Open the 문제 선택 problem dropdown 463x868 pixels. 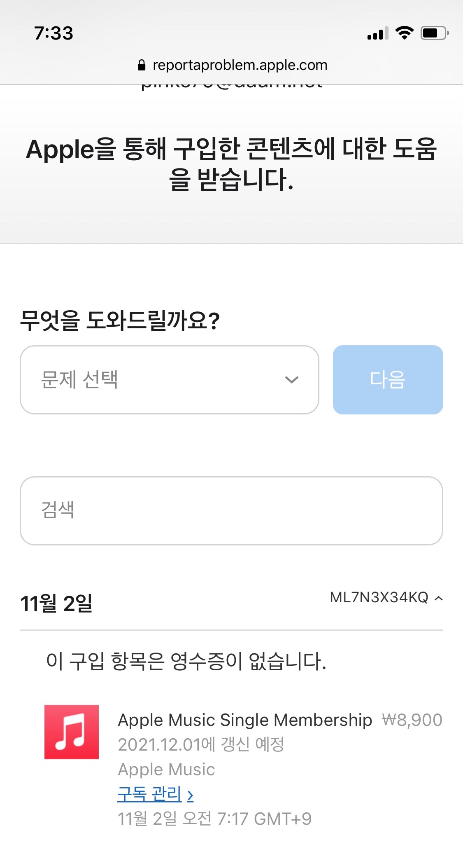click(x=169, y=380)
